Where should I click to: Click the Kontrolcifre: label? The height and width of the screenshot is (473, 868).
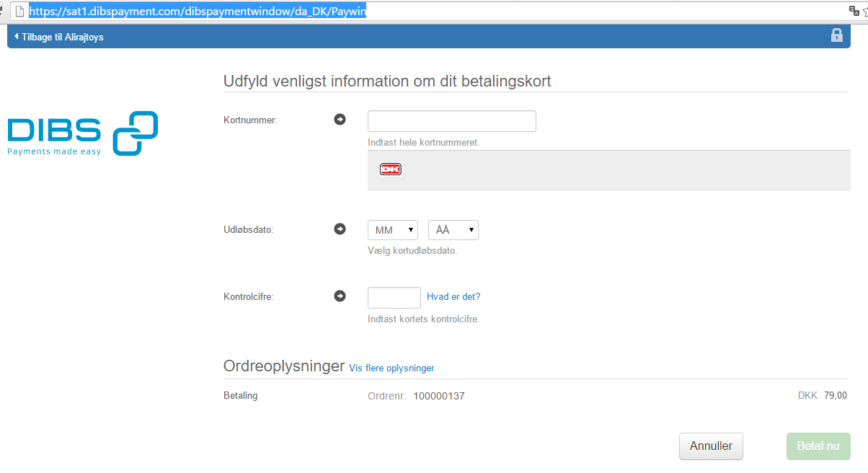pyautogui.click(x=249, y=296)
